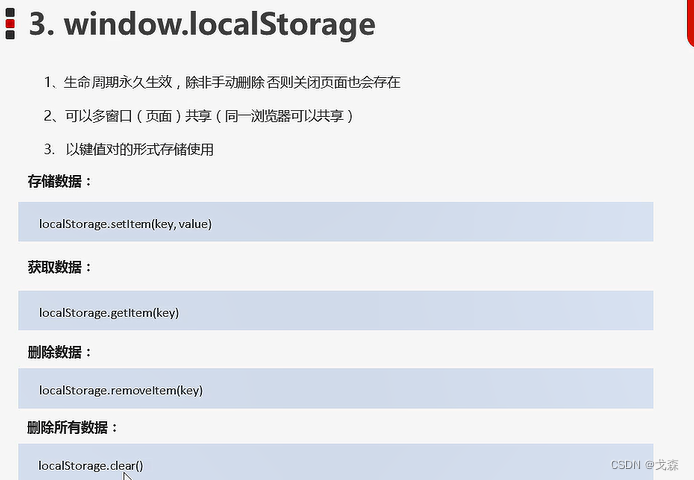Click point 3 about 键值对的形式
This screenshot has height=480, width=694.
tap(129, 149)
